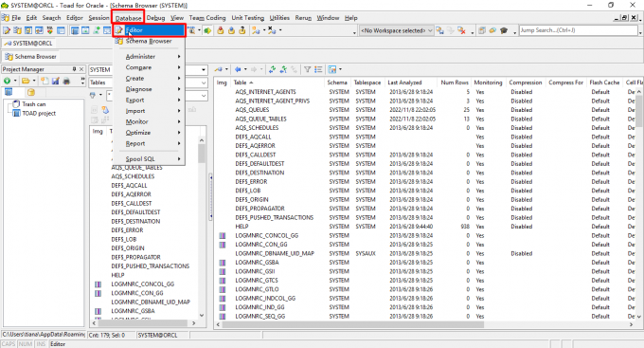Viewport: 644px width, 348px height.
Task: Click the open folder icon in Project Manager
Action: point(26,81)
